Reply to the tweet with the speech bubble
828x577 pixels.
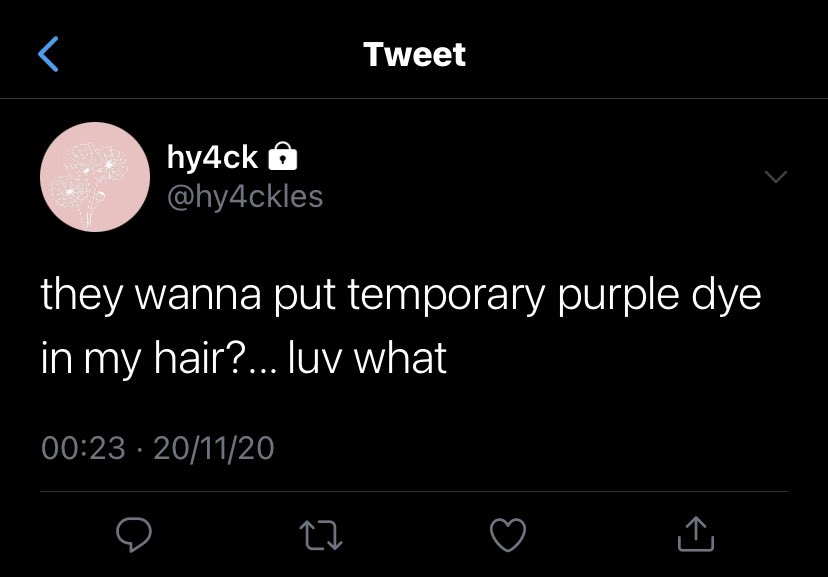tap(134, 535)
